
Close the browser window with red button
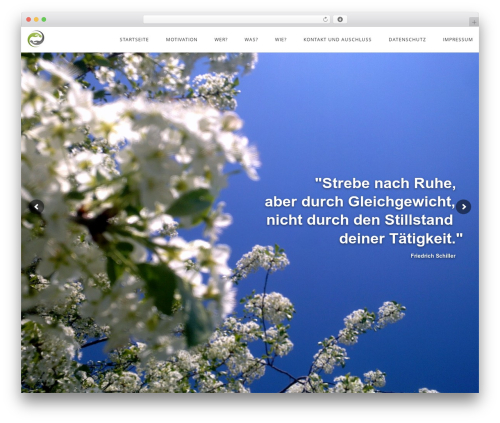29,19
